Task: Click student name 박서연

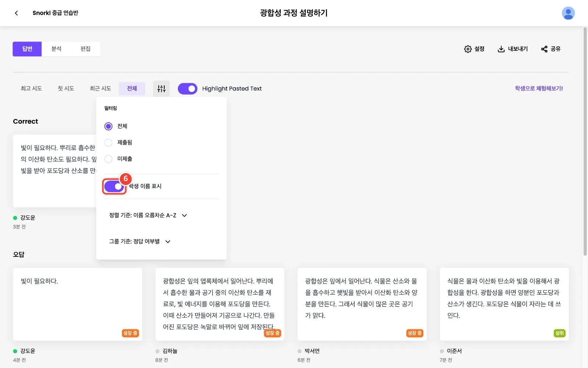Action: pos(312,351)
